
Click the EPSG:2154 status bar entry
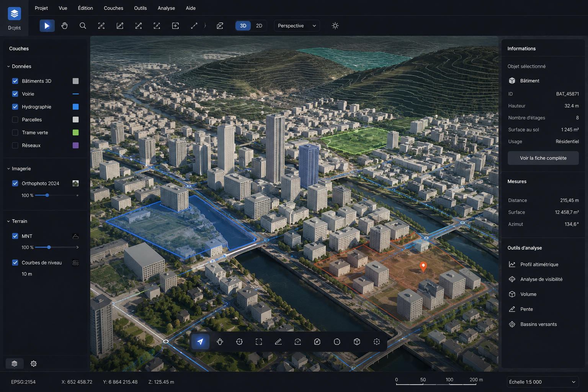click(23, 382)
